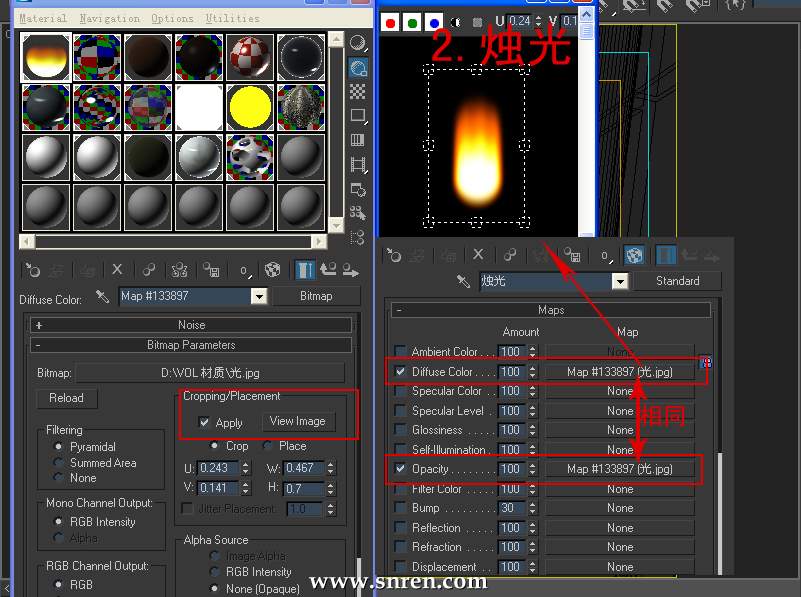Click the Standard material type button
This screenshot has height=597, width=801.
tap(677, 281)
